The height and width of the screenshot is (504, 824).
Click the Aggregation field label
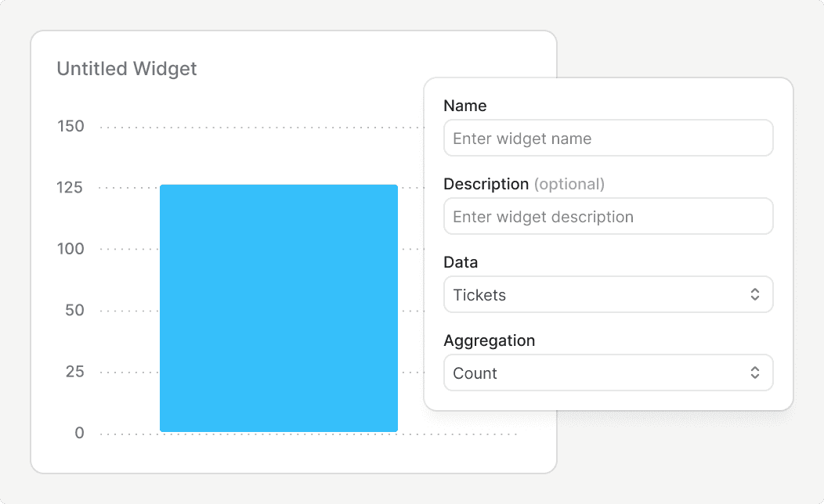tap(489, 340)
